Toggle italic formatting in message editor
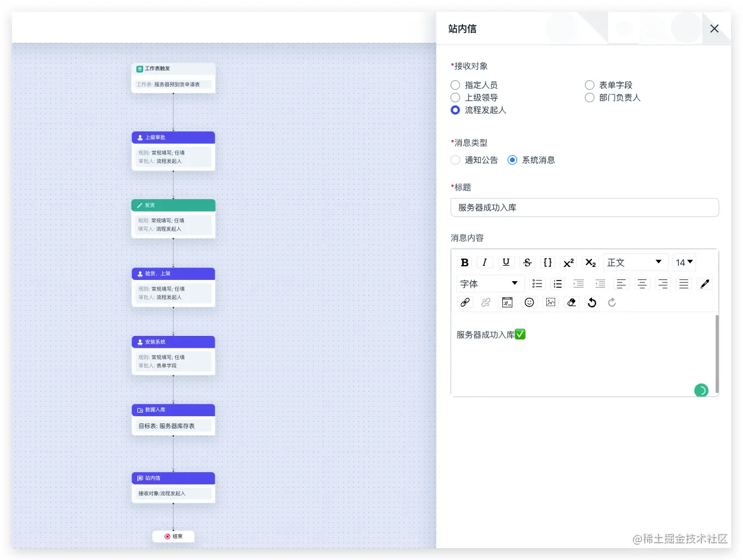This screenshot has width=743, height=560. coord(485,262)
